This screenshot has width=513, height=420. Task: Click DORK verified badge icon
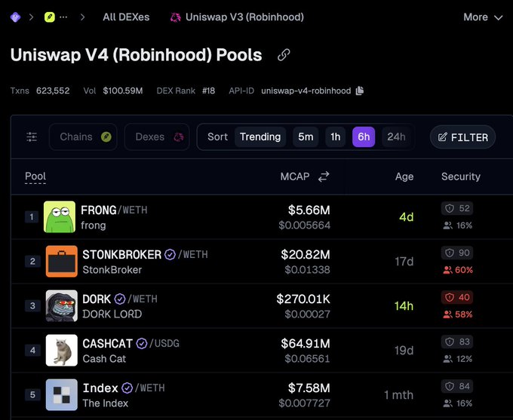pos(120,299)
